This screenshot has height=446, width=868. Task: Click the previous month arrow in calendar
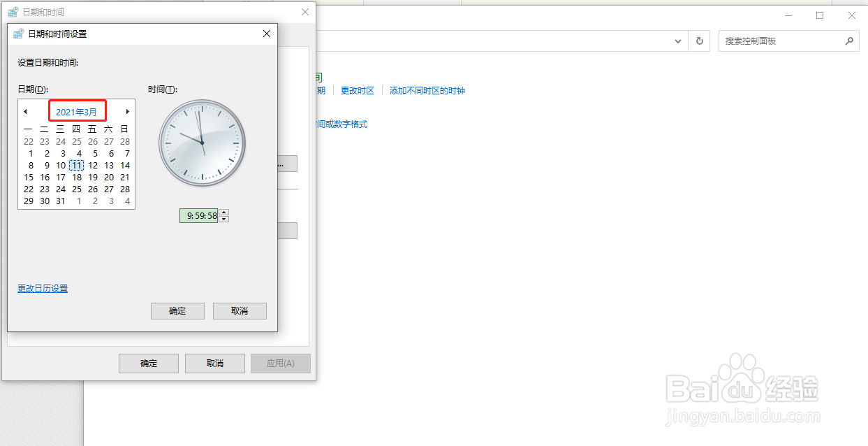[x=27, y=111]
